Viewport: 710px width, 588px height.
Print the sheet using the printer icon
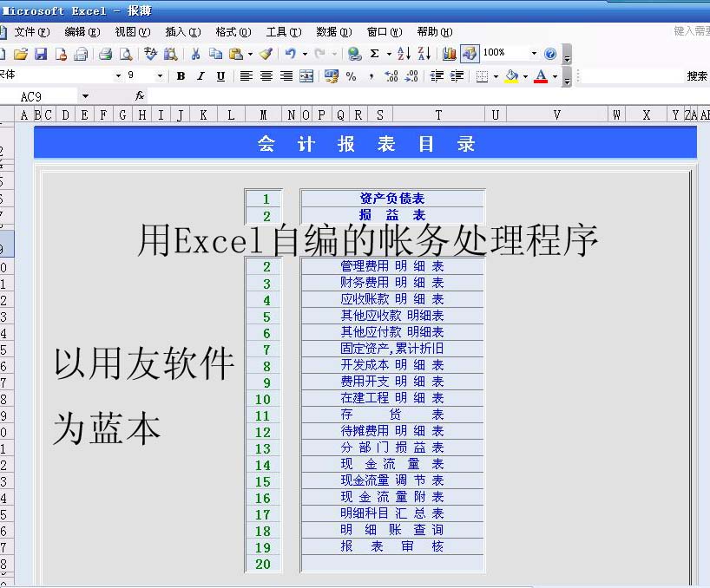106,54
